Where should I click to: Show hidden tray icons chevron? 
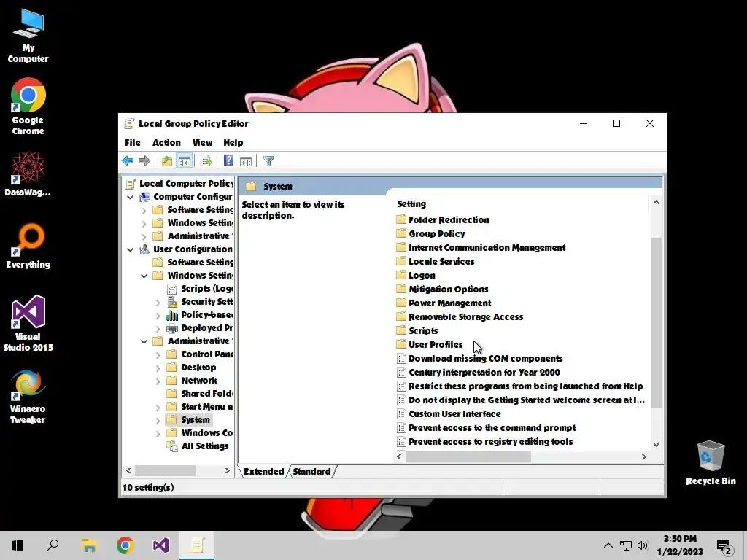tap(608, 545)
